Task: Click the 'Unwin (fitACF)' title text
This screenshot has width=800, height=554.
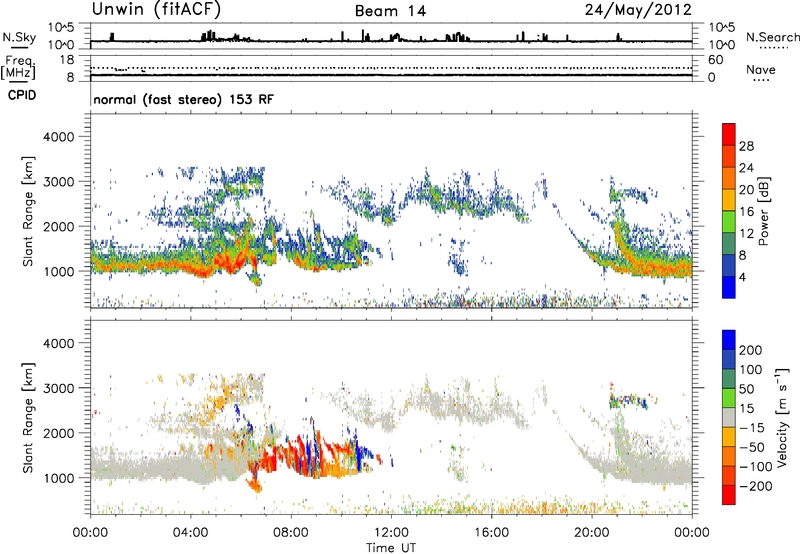Action: [156, 10]
